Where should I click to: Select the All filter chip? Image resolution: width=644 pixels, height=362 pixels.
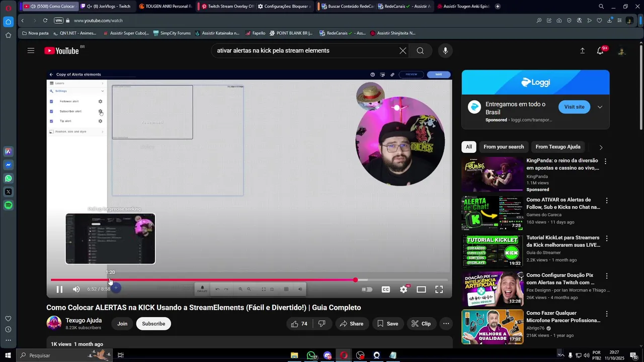click(x=469, y=147)
